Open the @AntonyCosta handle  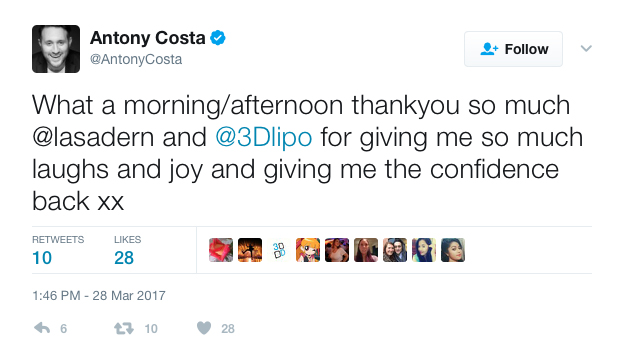(136, 59)
